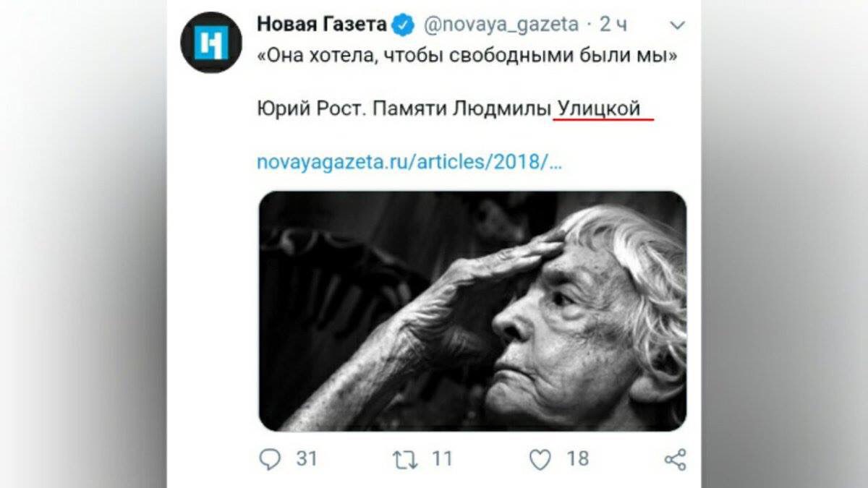Image resolution: width=868 pixels, height=488 pixels.
Task: Expand the tweet options chevron
Action: [x=677, y=26]
